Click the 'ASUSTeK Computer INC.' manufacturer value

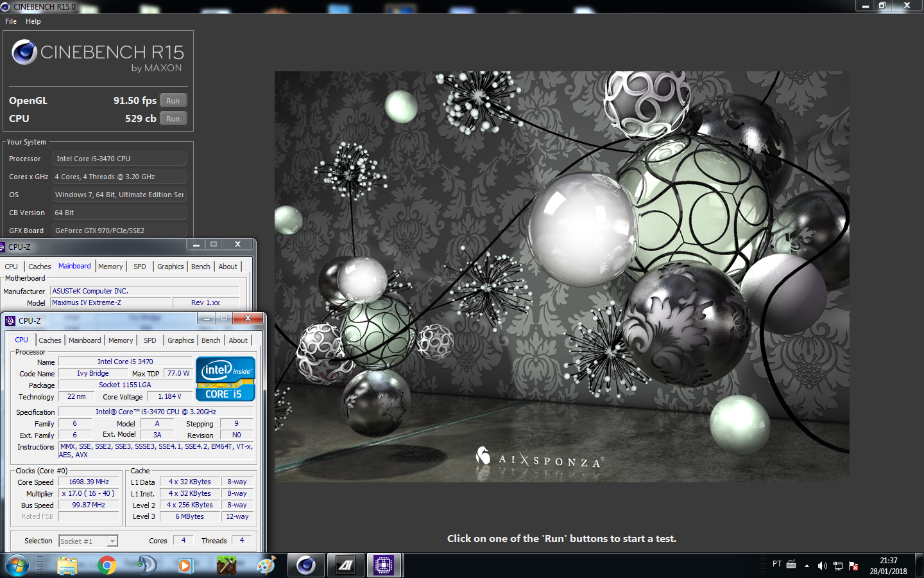145,291
